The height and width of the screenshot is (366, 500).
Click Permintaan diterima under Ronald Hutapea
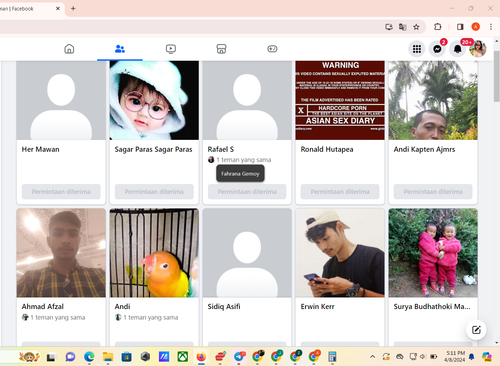(340, 192)
